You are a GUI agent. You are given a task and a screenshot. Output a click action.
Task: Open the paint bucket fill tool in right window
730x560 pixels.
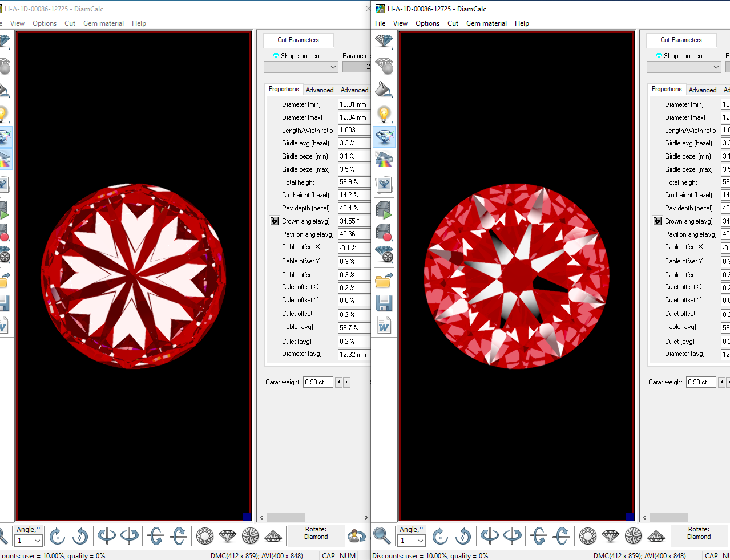point(384,90)
